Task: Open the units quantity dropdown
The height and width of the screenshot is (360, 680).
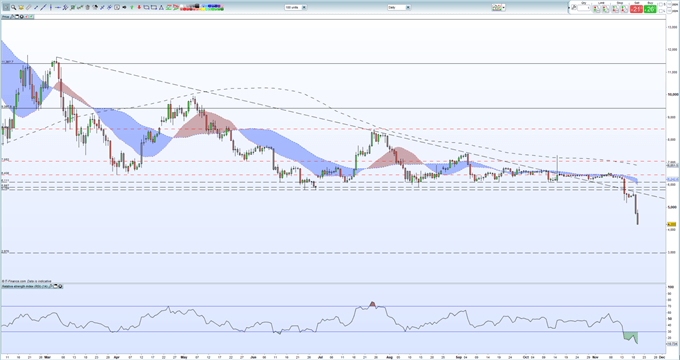Action: 295,7
